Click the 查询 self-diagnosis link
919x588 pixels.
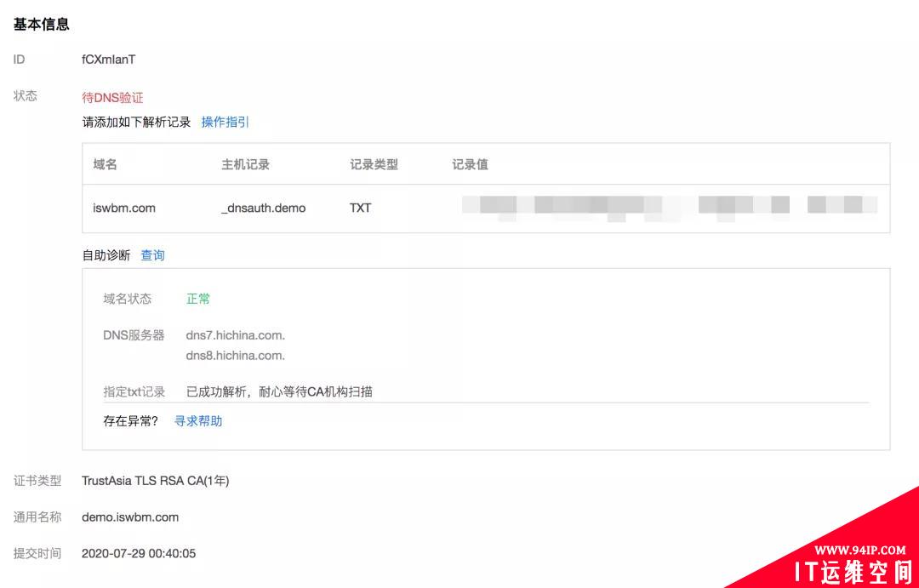(152, 255)
